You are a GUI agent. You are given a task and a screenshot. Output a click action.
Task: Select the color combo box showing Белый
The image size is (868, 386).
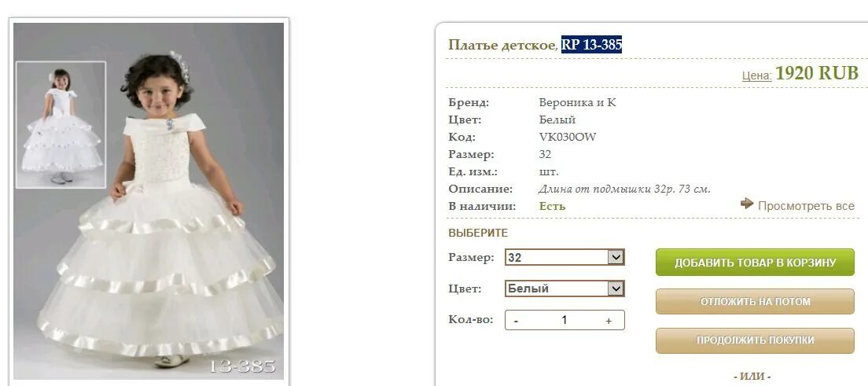click(x=565, y=289)
